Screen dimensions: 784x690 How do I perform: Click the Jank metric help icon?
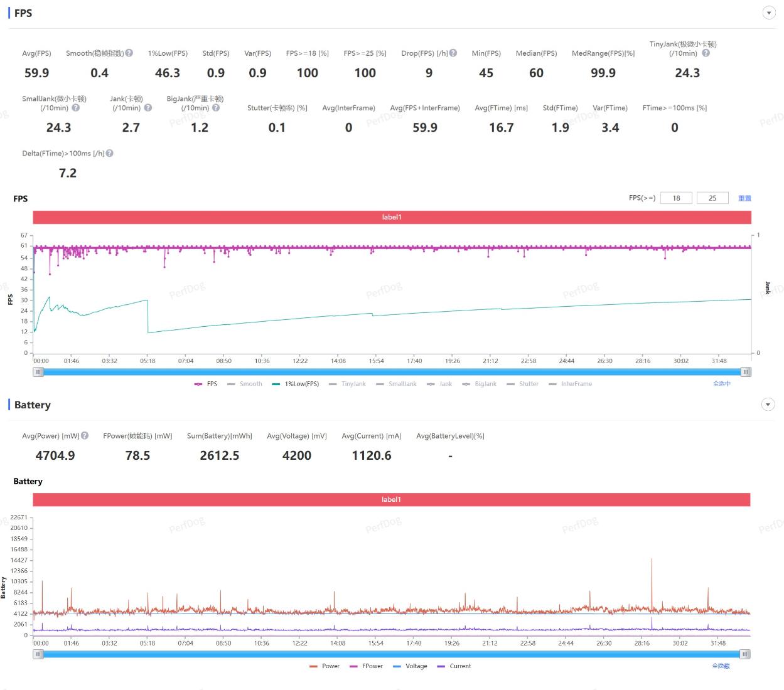pos(148,108)
